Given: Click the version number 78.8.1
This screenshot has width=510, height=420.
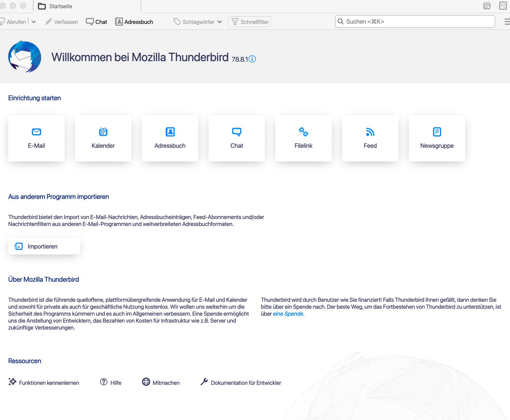Looking at the screenshot, I should 240,59.
